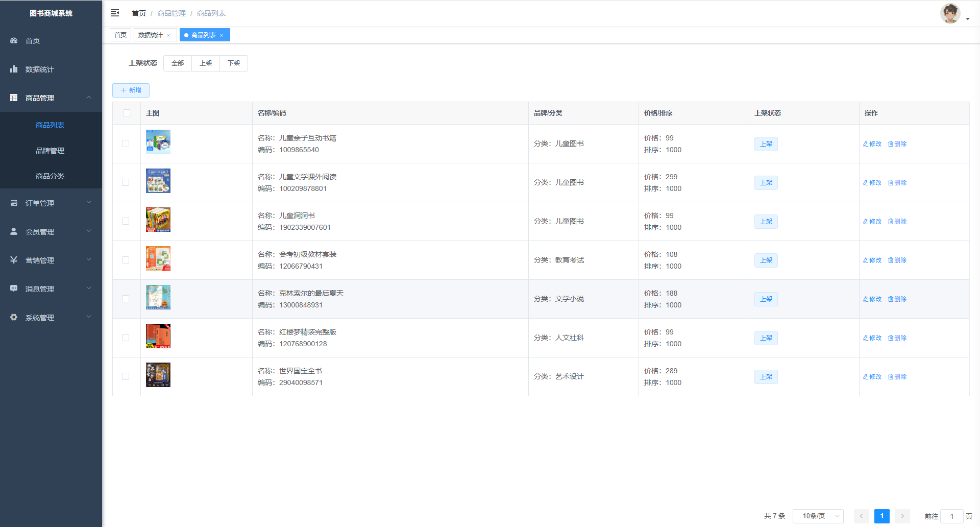Collapse sidebar with the hamburger icon
The image size is (980, 527).
pyautogui.click(x=115, y=13)
